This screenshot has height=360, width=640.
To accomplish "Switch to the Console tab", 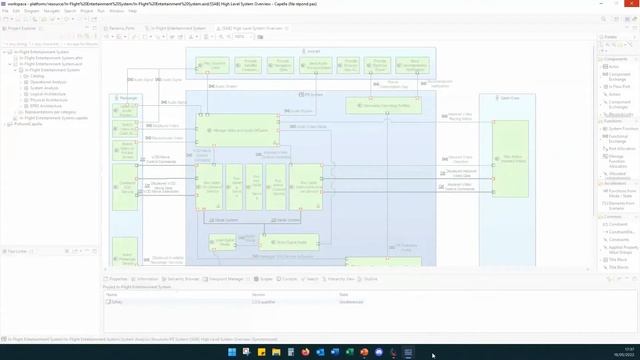I will point(287,279).
